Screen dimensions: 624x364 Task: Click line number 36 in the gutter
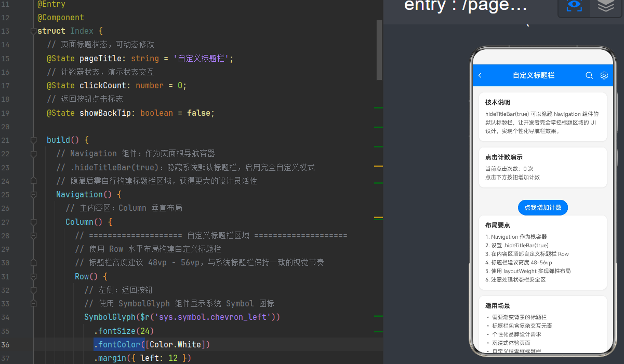click(x=5, y=344)
